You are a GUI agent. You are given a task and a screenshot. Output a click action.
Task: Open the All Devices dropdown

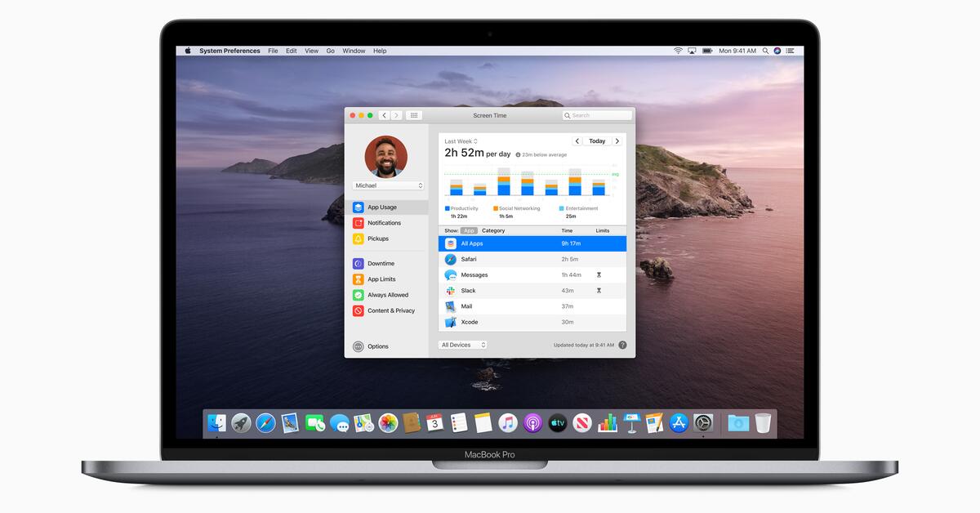click(x=462, y=344)
